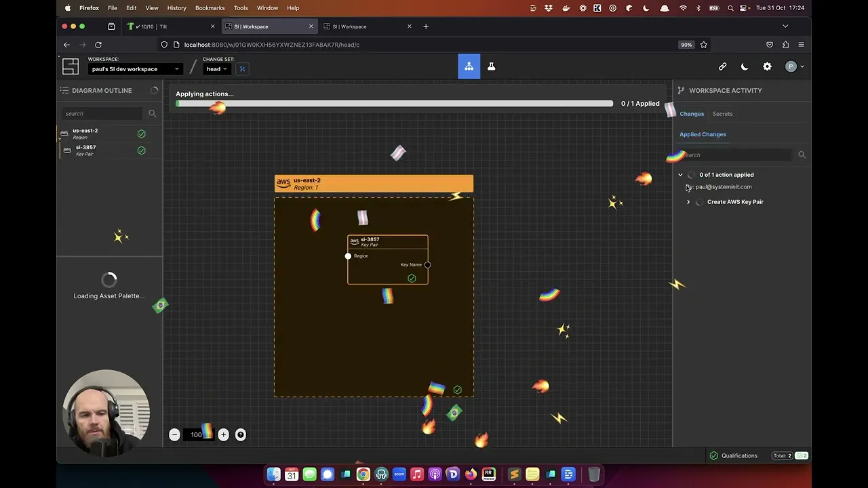Click the zoom out minus button

click(x=174, y=434)
